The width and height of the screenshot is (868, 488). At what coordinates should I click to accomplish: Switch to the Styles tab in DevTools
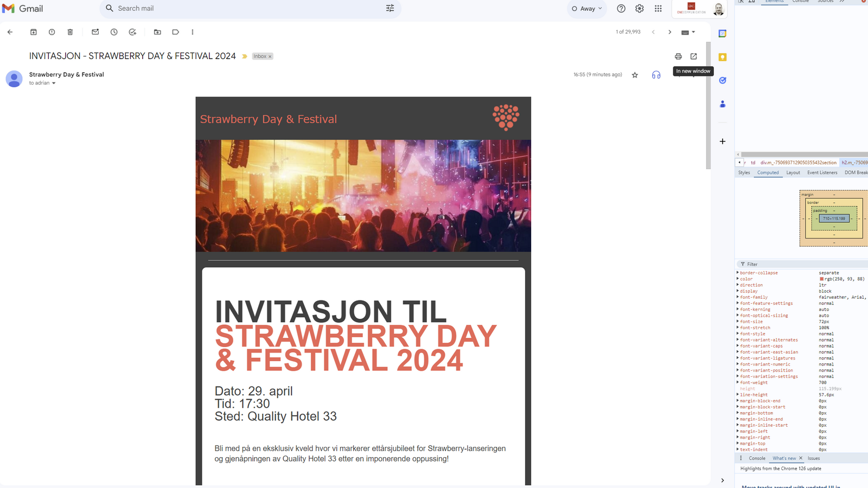pos(744,172)
